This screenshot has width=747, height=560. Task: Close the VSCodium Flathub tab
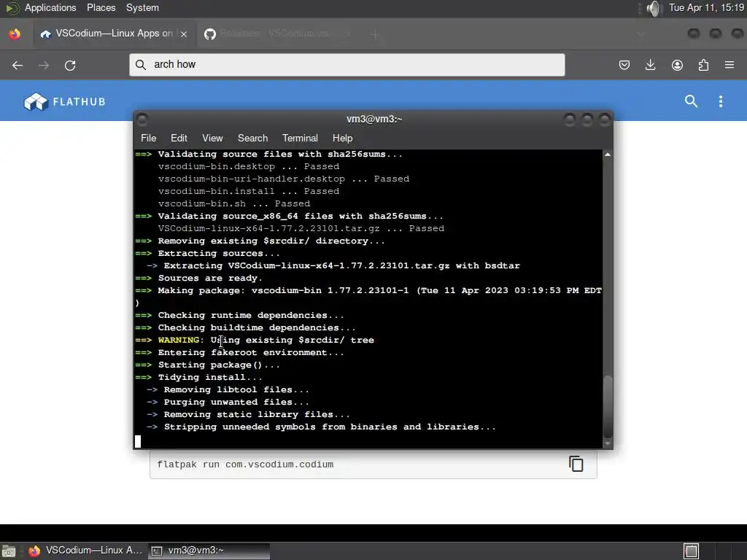pyautogui.click(x=184, y=34)
